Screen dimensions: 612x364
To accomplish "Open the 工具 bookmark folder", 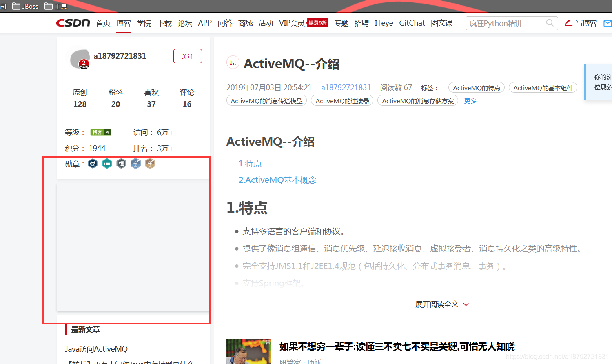I will pyautogui.click(x=56, y=6).
